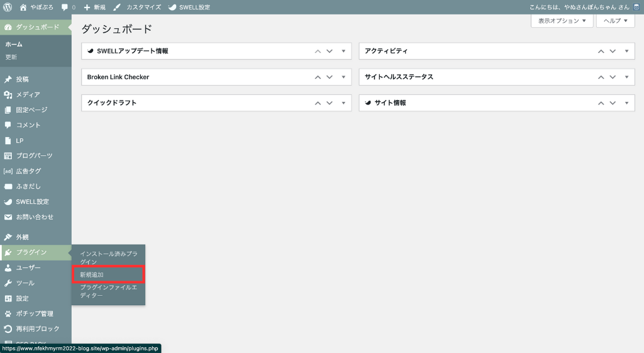Move サイト情報 widget down

[613, 103]
